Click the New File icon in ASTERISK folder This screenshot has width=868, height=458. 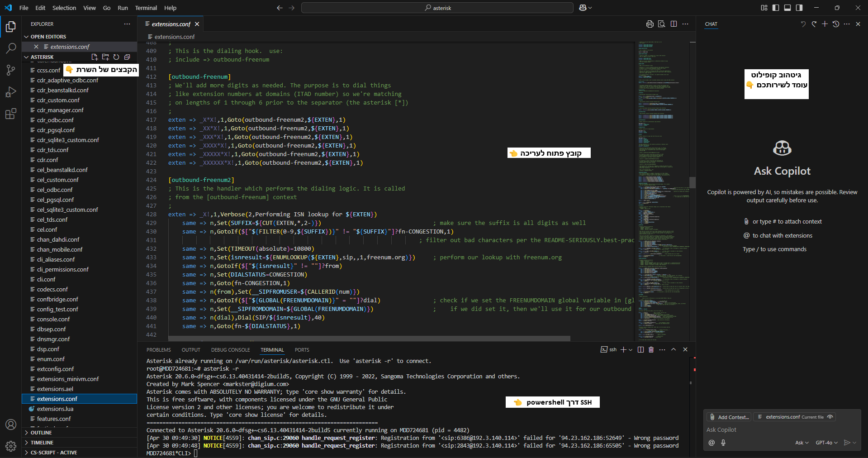click(95, 57)
